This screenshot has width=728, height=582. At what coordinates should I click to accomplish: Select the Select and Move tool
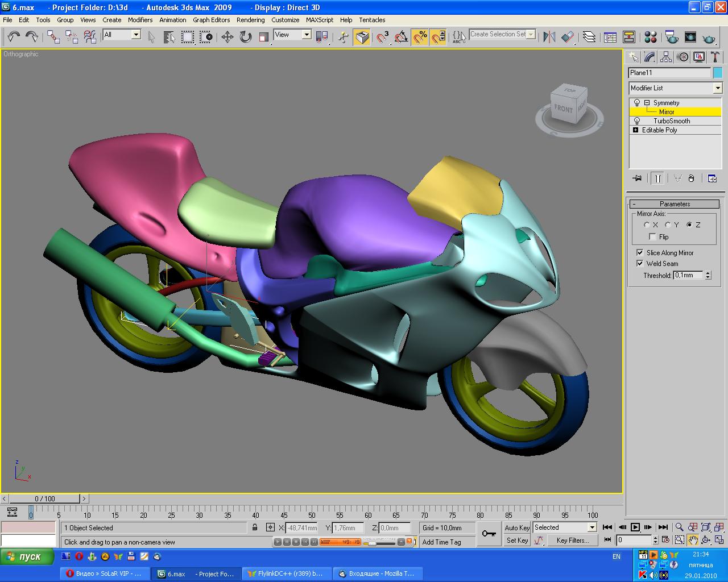227,38
